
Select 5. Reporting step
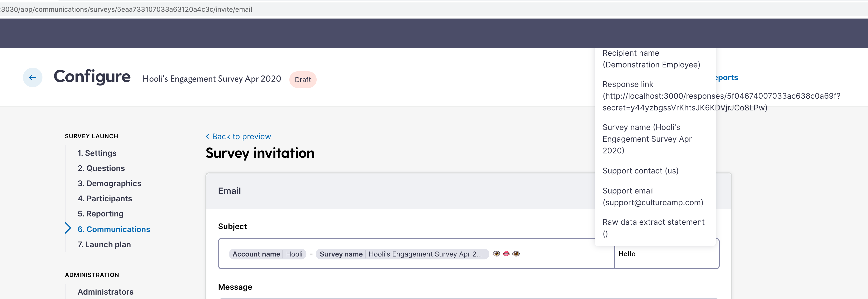point(101,214)
